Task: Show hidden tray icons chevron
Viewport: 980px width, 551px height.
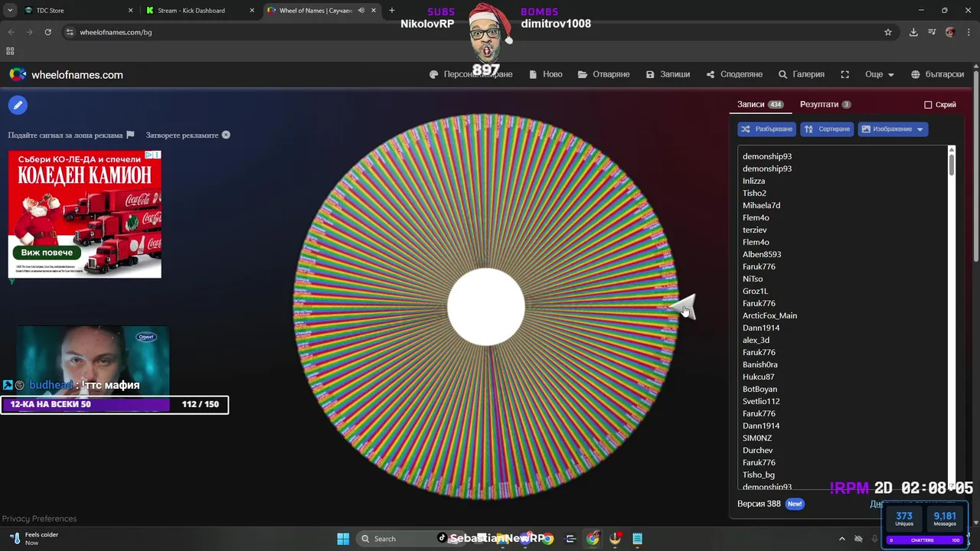Action: coord(842,539)
